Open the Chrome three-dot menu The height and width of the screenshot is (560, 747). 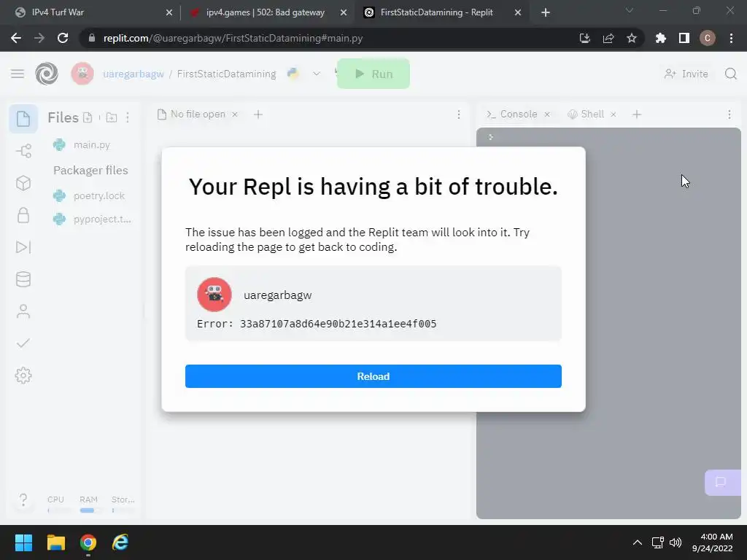731,38
